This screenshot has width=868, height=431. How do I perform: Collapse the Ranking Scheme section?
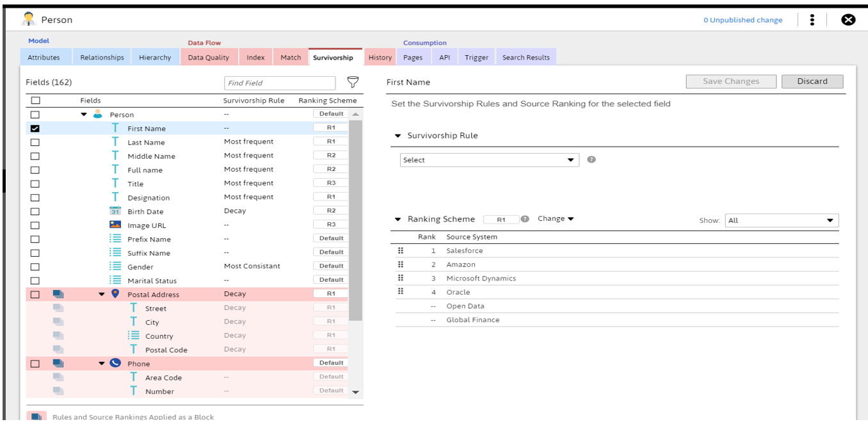[x=398, y=219]
